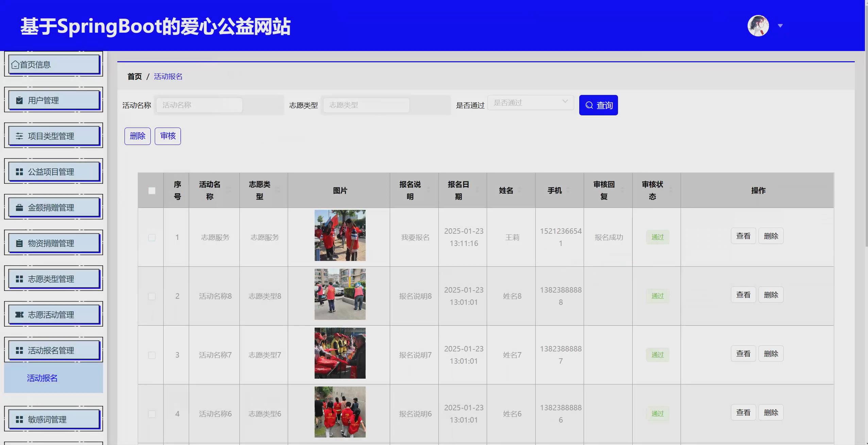The width and height of the screenshot is (868, 445).
Task: Click 查看 for row 姓名6
Action: (x=743, y=412)
